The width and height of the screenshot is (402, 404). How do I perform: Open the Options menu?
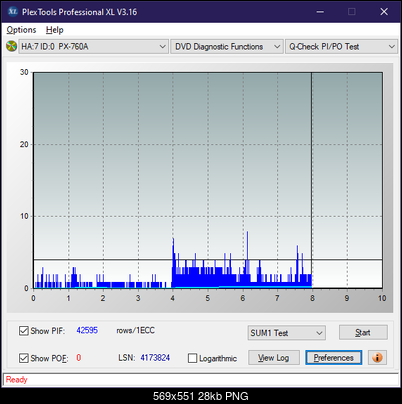coord(21,30)
